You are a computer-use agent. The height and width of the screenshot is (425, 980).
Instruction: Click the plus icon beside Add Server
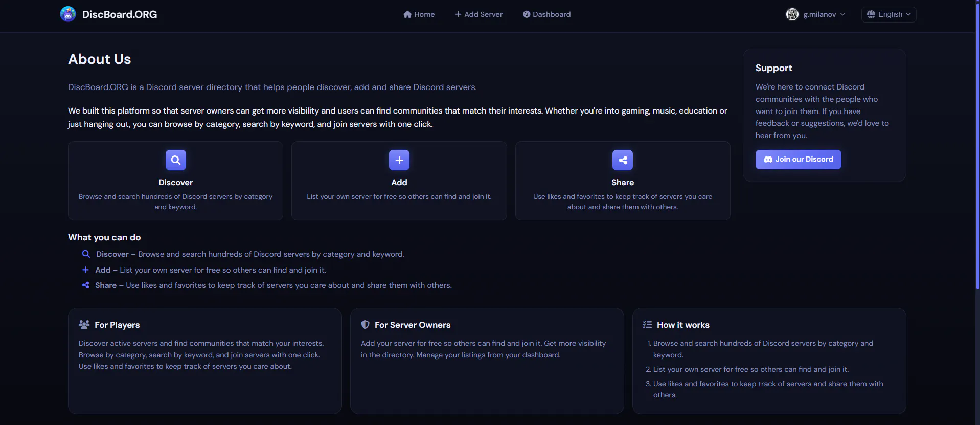click(458, 14)
